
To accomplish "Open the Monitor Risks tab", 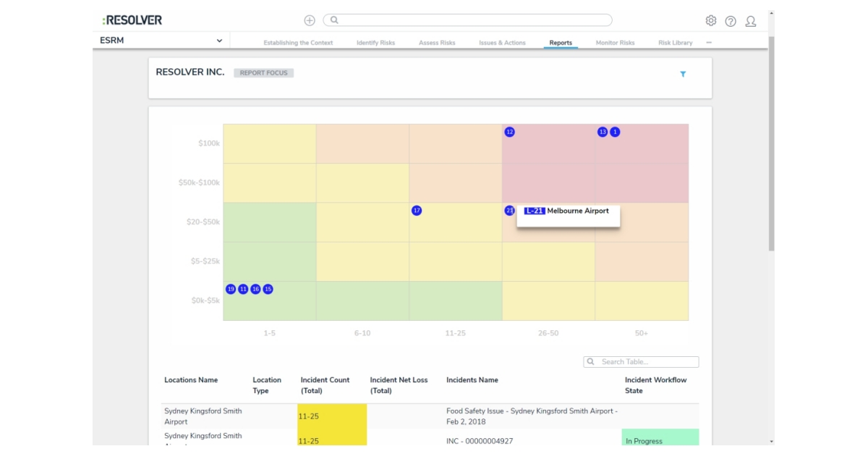I will pyautogui.click(x=616, y=43).
